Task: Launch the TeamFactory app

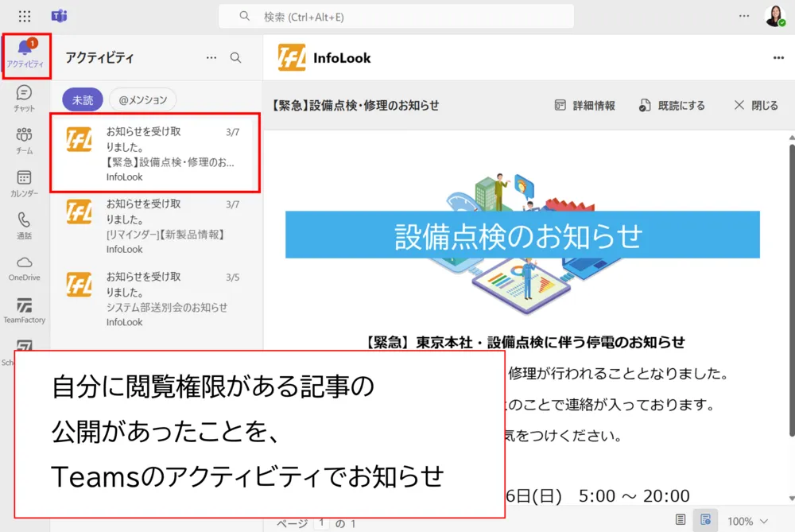Action: pyautogui.click(x=25, y=311)
